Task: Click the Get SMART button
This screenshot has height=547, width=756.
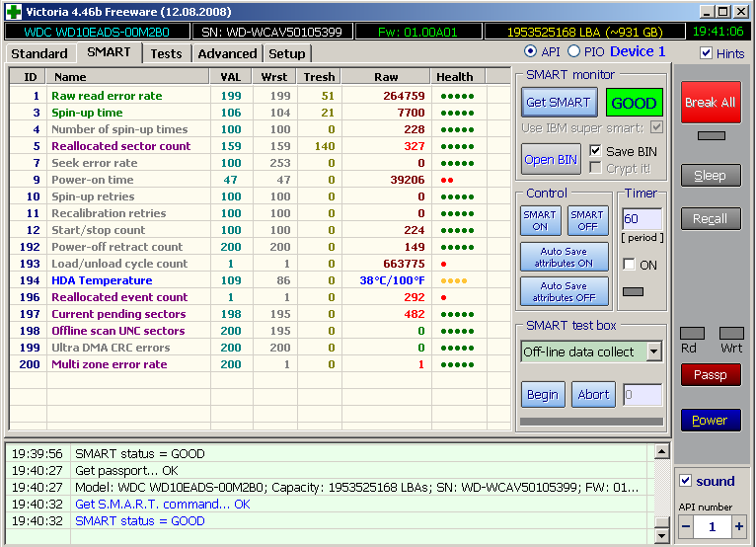Action: coord(558,103)
